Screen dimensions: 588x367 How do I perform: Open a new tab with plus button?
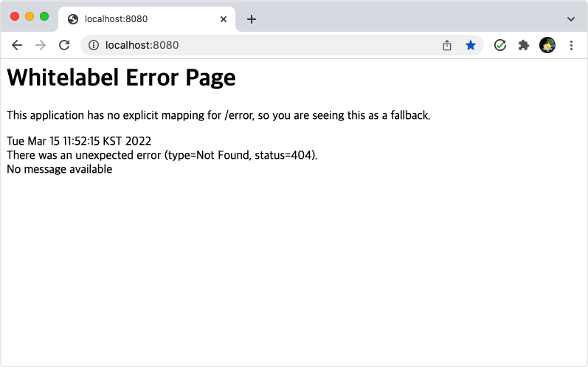(x=252, y=19)
